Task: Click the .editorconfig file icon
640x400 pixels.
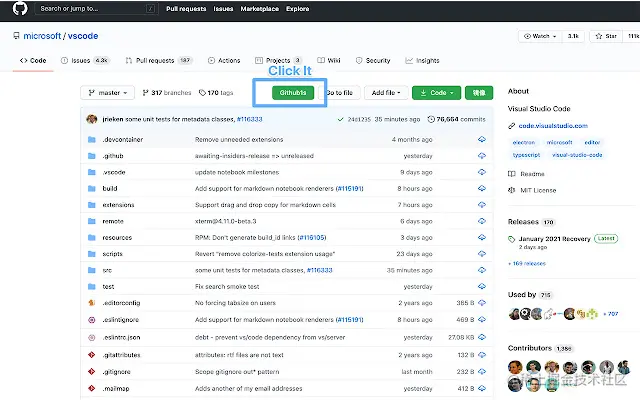Action: (x=92, y=303)
